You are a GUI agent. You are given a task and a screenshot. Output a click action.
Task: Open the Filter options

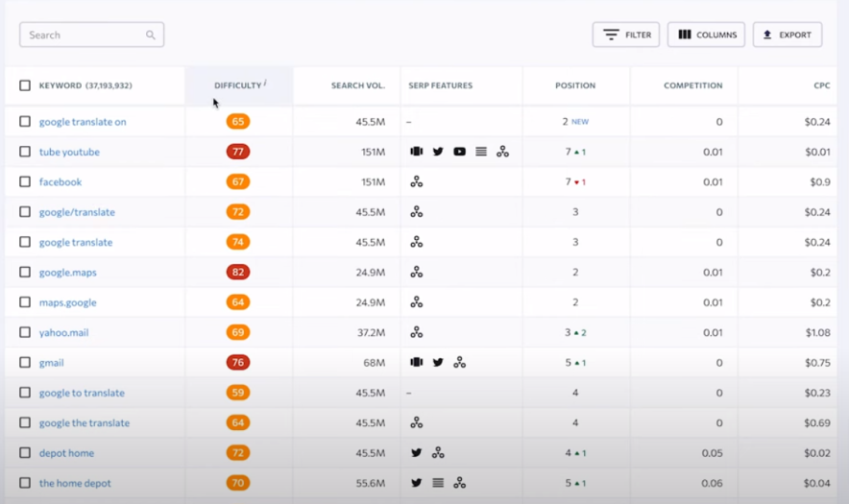tap(626, 35)
